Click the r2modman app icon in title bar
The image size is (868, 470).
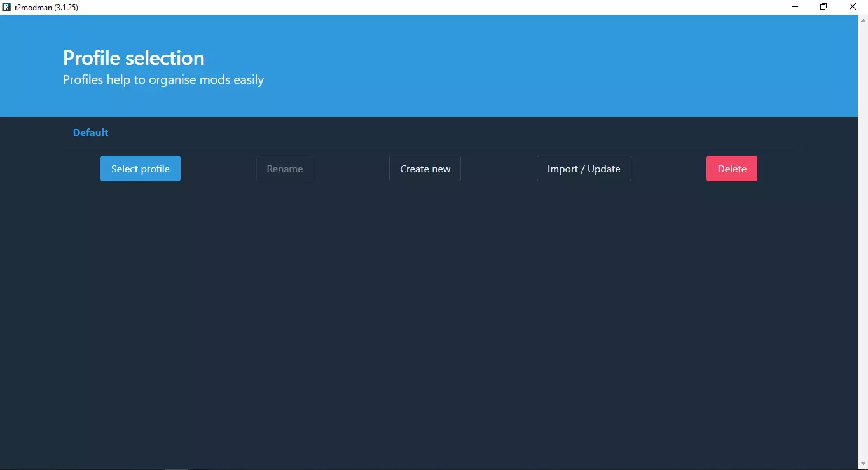coord(6,7)
